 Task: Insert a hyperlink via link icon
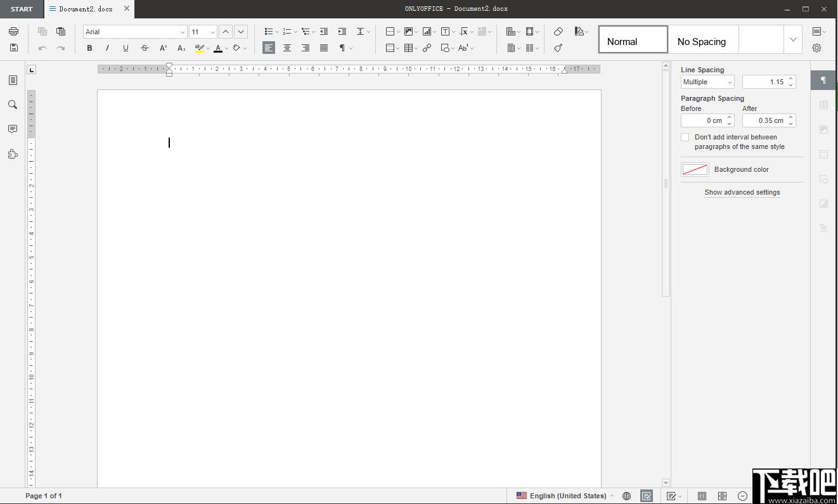[x=427, y=48]
